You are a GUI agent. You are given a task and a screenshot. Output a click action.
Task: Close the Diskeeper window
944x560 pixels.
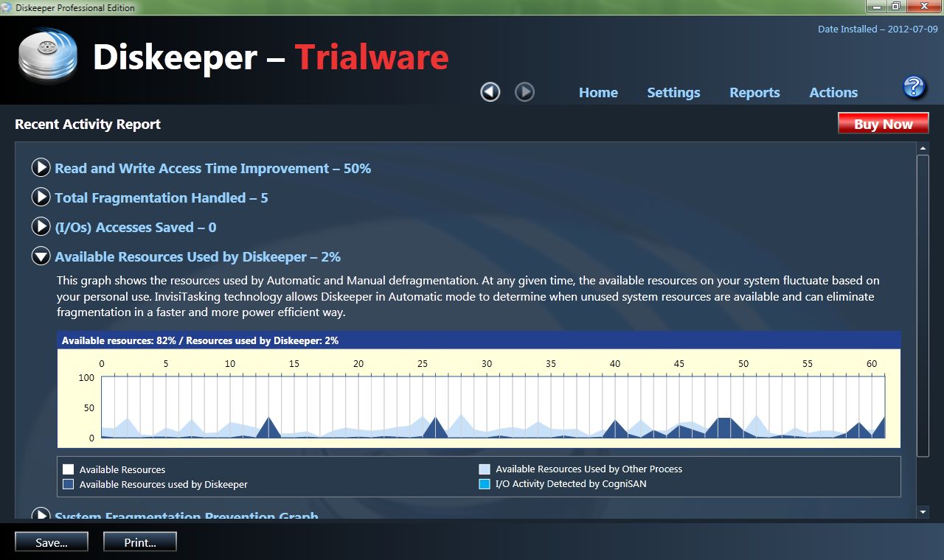click(x=924, y=7)
